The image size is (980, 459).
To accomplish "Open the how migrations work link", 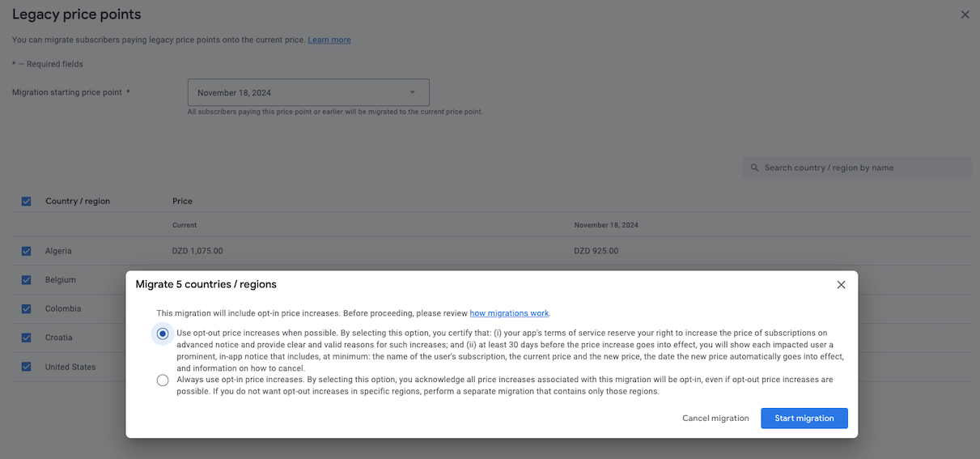I will [x=509, y=313].
